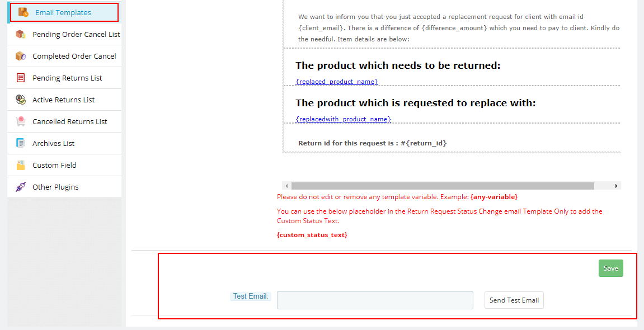Image resolution: width=644 pixels, height=330 pixels.
Task: Click the Send Test Email button
Action: pyautogui.click(x=514, y=300)
